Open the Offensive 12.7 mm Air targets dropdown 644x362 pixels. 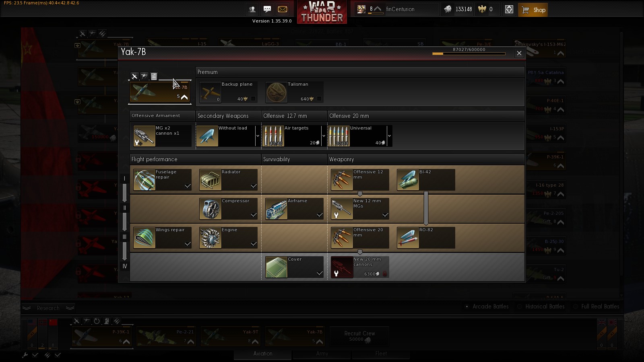pyautogui.click(x=324, y=136)
